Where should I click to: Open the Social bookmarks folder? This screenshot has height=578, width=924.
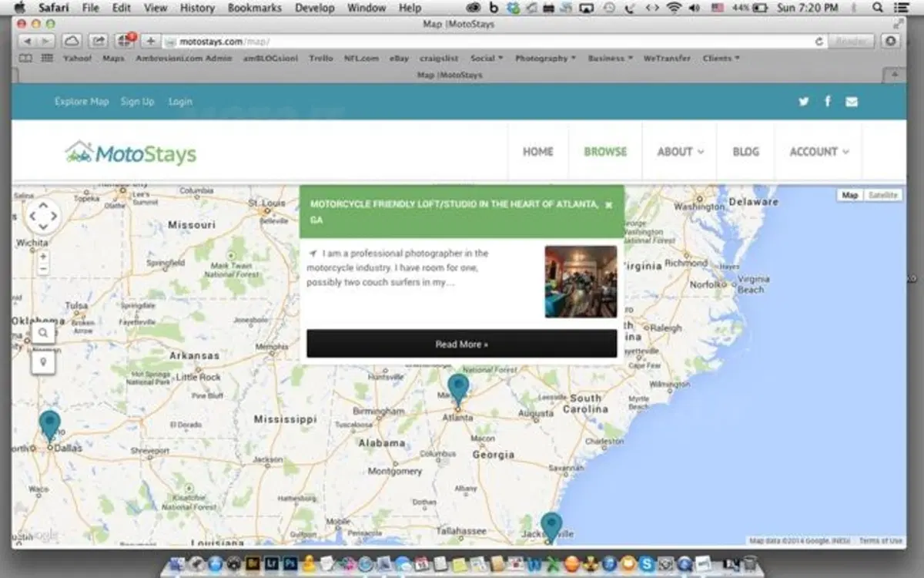(487, 58)
